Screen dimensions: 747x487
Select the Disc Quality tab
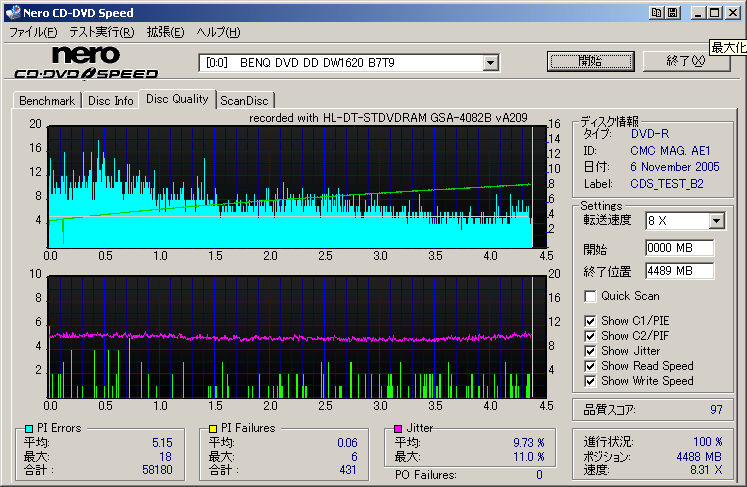click(x=177, y=99)
